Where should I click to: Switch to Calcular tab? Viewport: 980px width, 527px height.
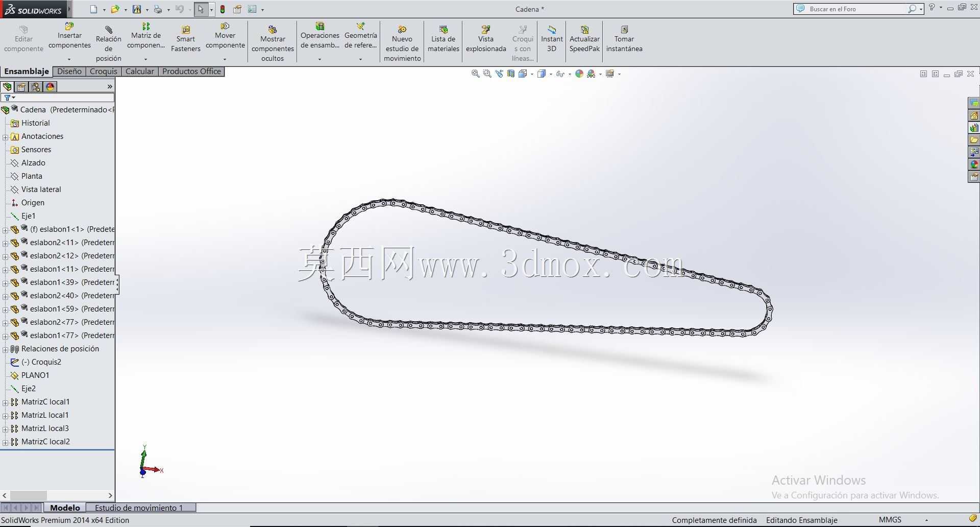140,71
